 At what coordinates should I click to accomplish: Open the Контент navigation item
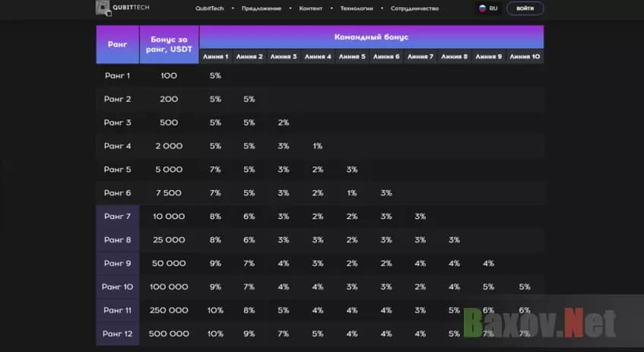coord(310,8)
